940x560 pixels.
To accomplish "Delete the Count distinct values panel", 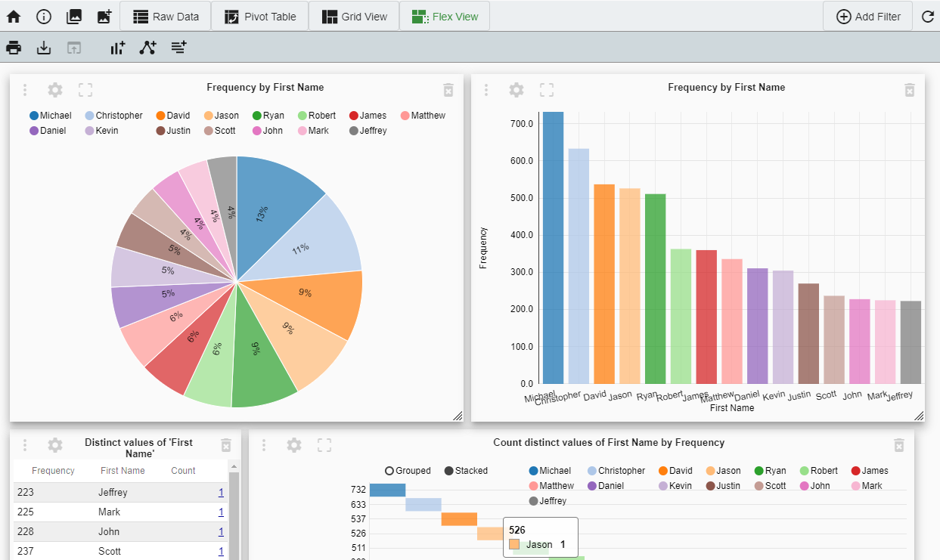I will pyautogui.click(x=898, y=445).
